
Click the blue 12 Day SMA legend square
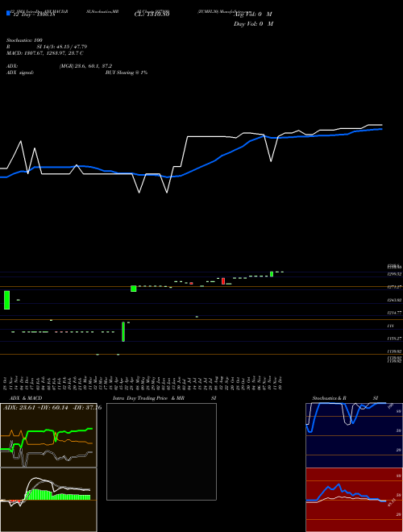coord(8,14)
